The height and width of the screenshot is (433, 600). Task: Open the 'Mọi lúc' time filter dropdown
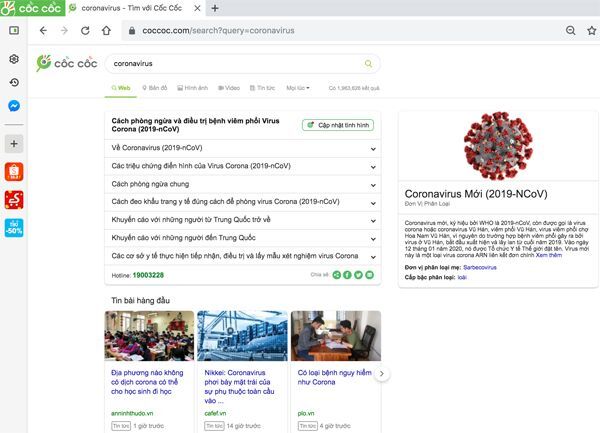click(298, 88)
